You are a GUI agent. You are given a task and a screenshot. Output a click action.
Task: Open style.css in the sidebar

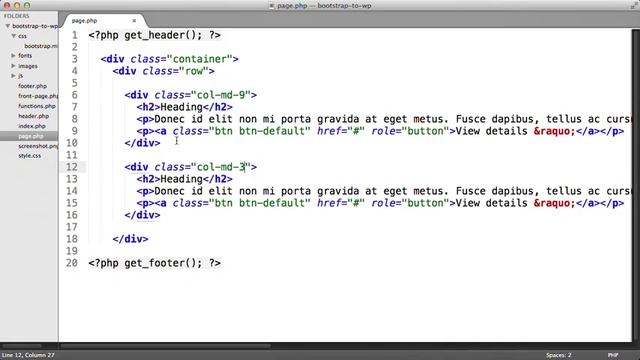pos(29,156)
